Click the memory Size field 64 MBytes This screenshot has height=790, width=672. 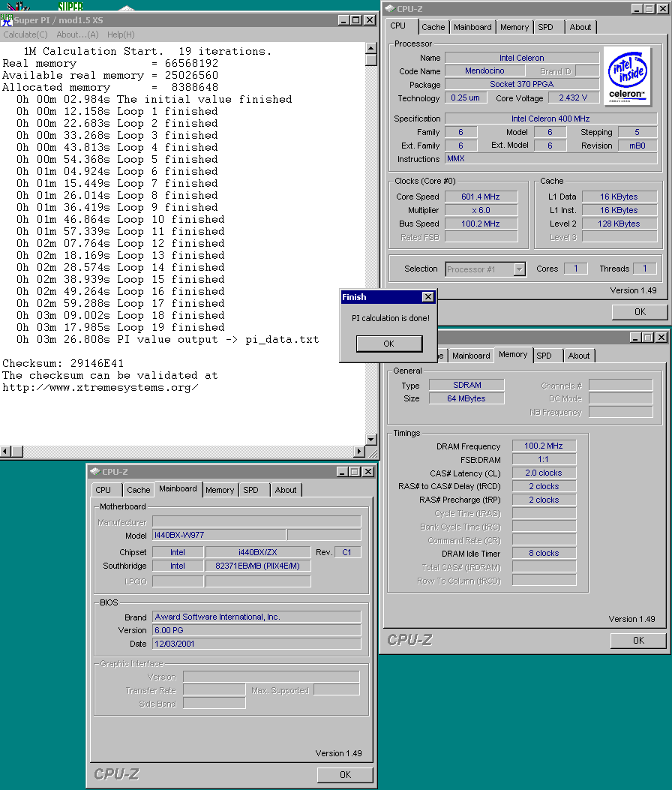[466, 398]
